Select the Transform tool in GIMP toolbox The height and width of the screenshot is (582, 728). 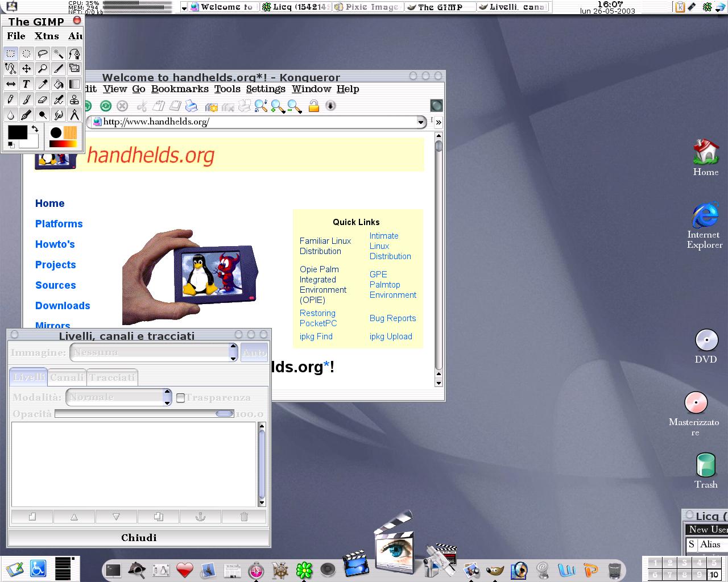tap(75, 69)
